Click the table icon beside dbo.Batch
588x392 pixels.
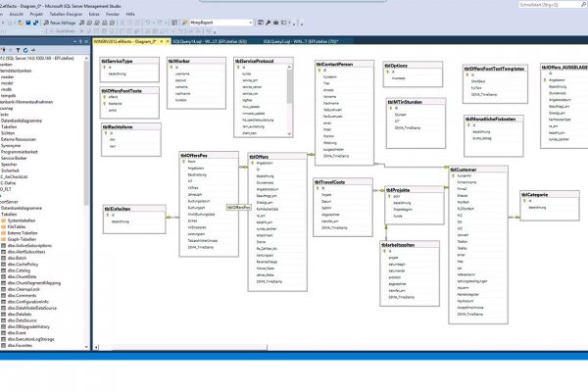pos(4,258)
